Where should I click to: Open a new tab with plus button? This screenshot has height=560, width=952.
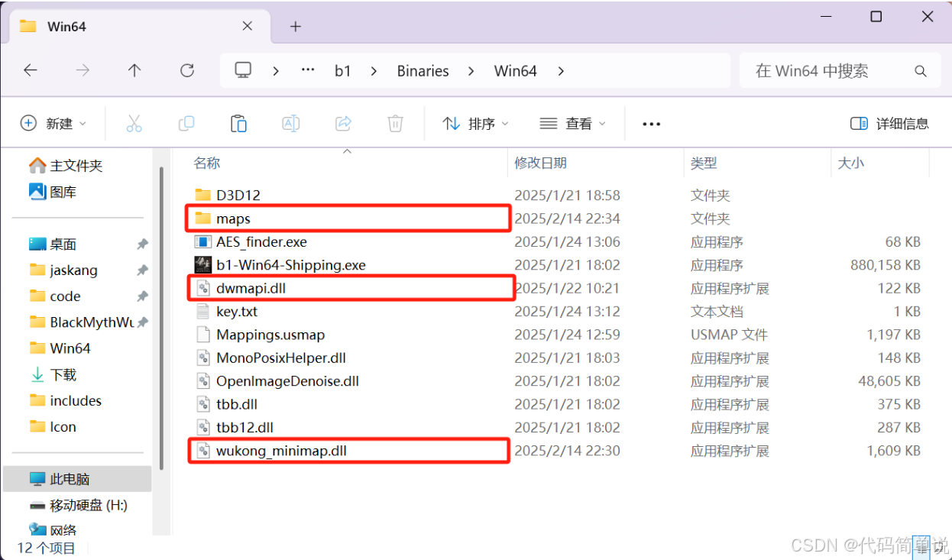coord(296,26)
